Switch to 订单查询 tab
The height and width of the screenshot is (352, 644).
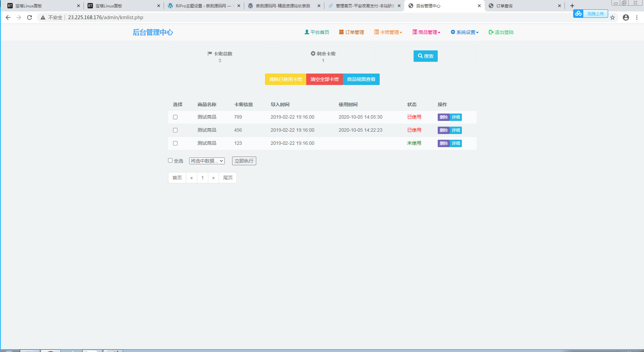pyautogui.click(x=525, y=6)
